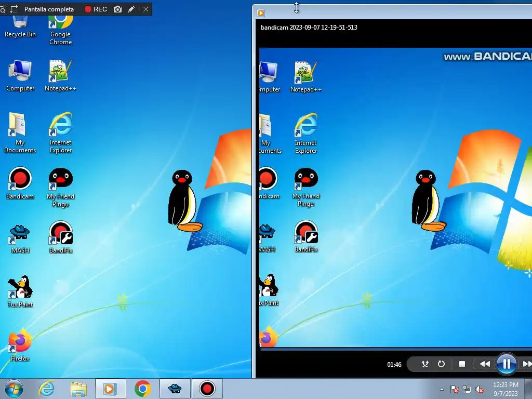Select the Google Chrome desktop shortcut
The height and width of the screenshot is (399, 532).
coord(60,31)
